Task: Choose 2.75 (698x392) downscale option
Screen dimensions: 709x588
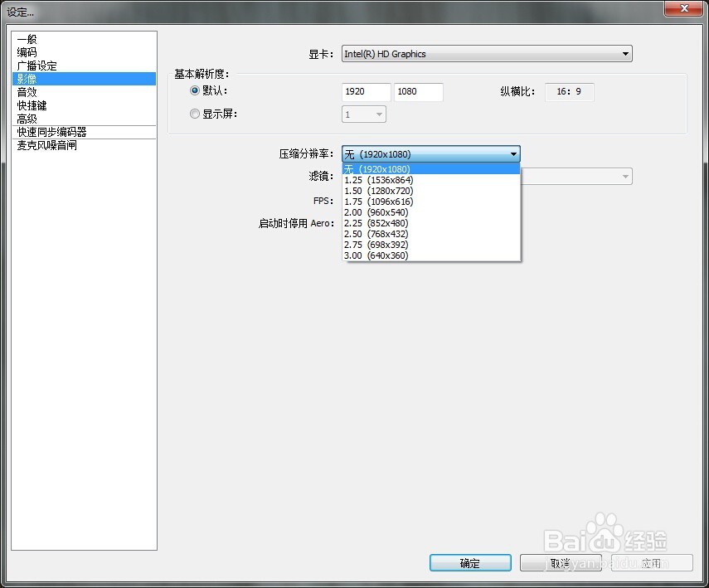Action: tap(431, 245)
